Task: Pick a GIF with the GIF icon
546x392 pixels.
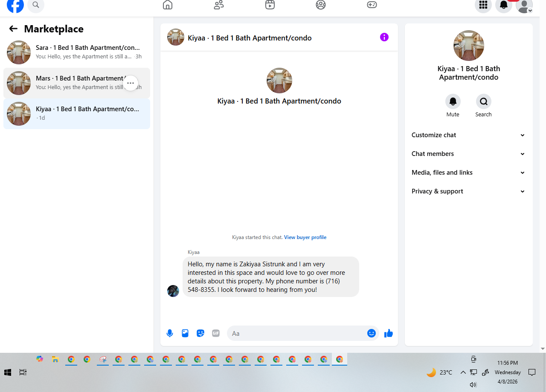Action: pos(216,333)
